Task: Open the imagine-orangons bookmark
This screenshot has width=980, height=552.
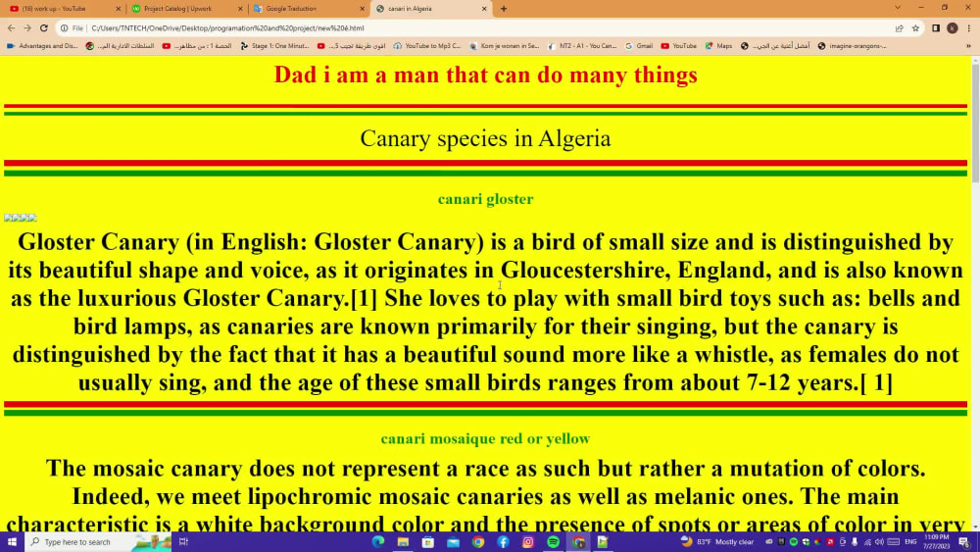Action: pos(853,46)
